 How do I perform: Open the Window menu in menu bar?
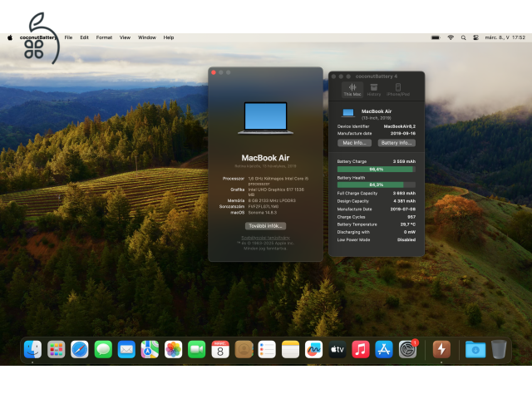click(147, 37)
